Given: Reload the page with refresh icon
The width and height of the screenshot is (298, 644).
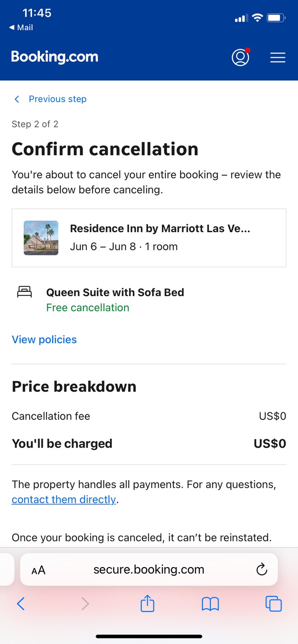Looking at the screenshot, I should tap(261, 570).
